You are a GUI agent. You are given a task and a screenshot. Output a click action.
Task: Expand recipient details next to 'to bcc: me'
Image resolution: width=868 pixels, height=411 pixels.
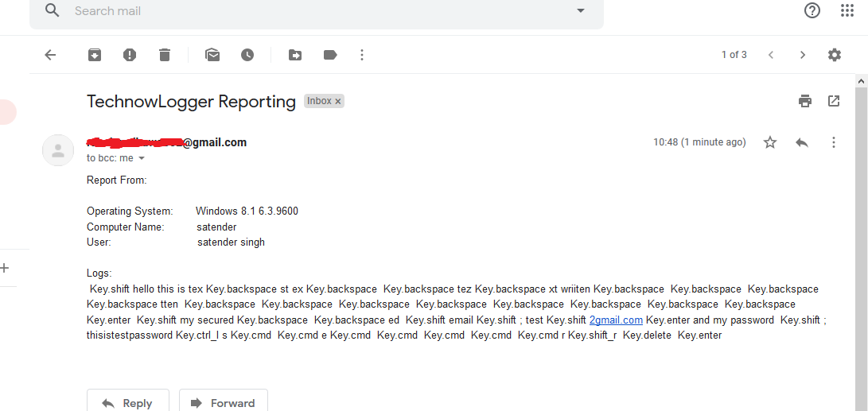pyautogui.click(x=142, y=158)
